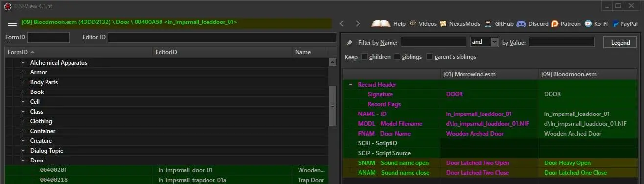The height and width of the screenshot is (184, 644).
Task: Click the GitHub octocat icon
Action: 488,23
